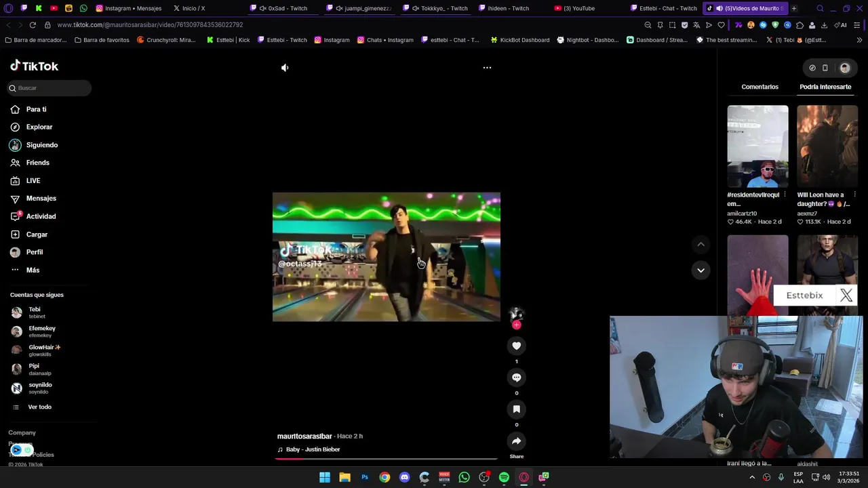The image size is (868, 488).
Task: Open Spotify from the Windows taskbar
Action: tap(504, 477)
